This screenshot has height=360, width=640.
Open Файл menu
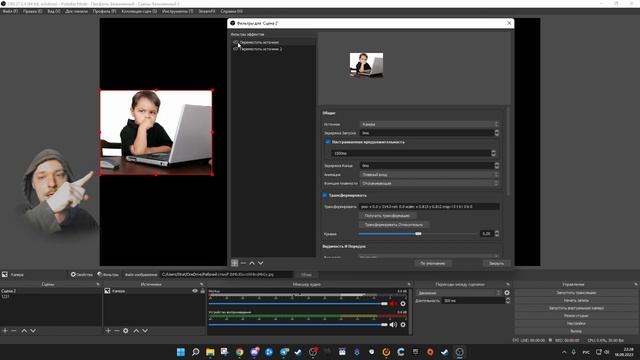pyautogui.click(x=10, y=11)
